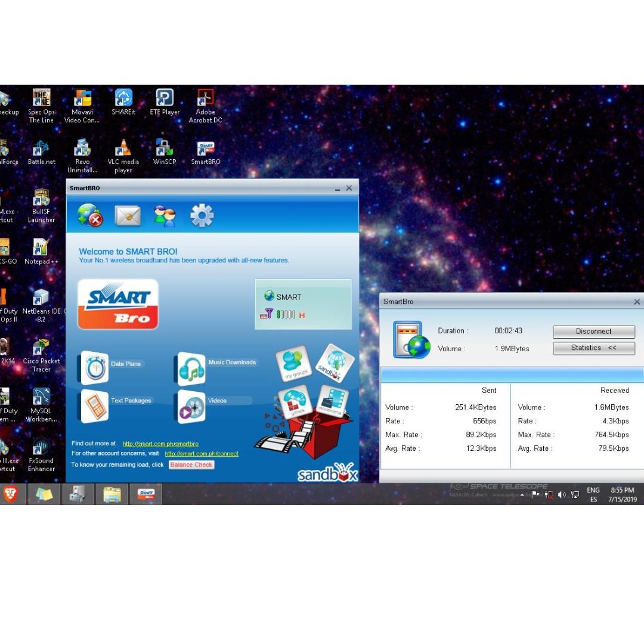This screenshot has height=644, width=644.
Task: Click SmartBRO taskbar button
Action: tap(146, 494)
